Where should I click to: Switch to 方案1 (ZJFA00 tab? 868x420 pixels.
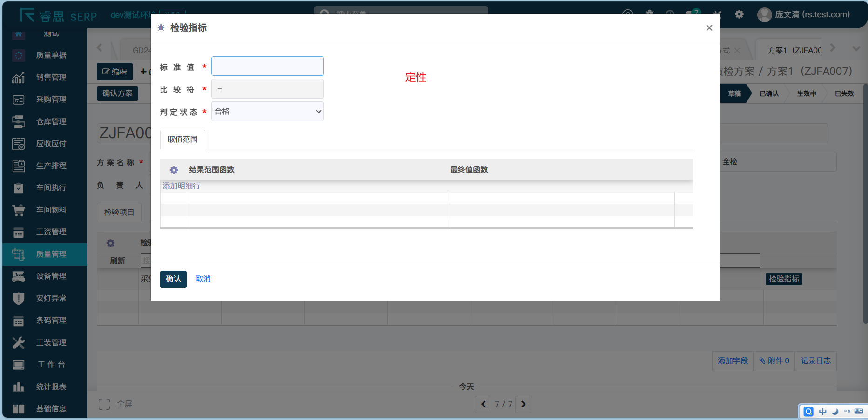(794, 50)
